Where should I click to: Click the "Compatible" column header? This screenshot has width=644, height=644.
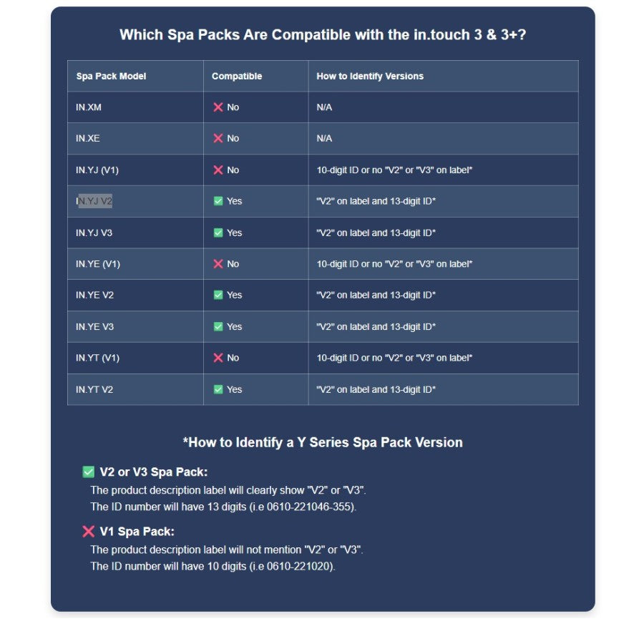click(x=237, y=77)
